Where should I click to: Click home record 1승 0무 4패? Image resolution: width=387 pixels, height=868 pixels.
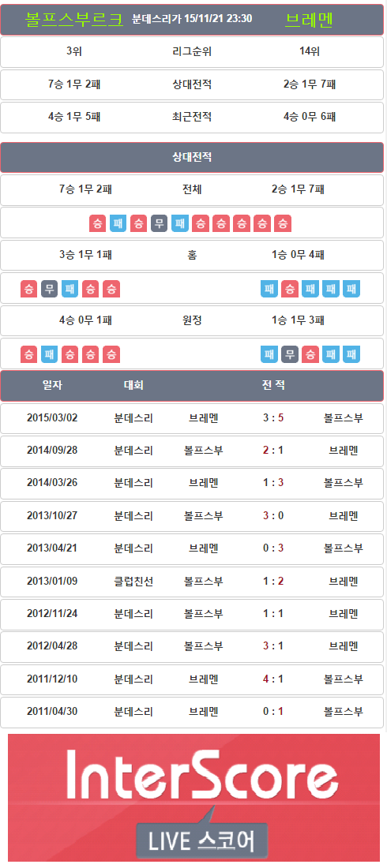pos(299,255)
